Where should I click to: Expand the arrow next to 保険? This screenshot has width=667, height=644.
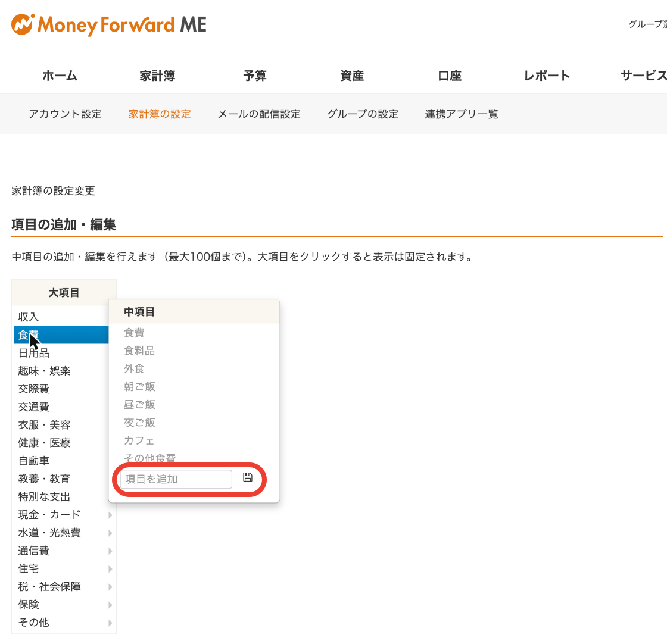(x=110, y=605)
